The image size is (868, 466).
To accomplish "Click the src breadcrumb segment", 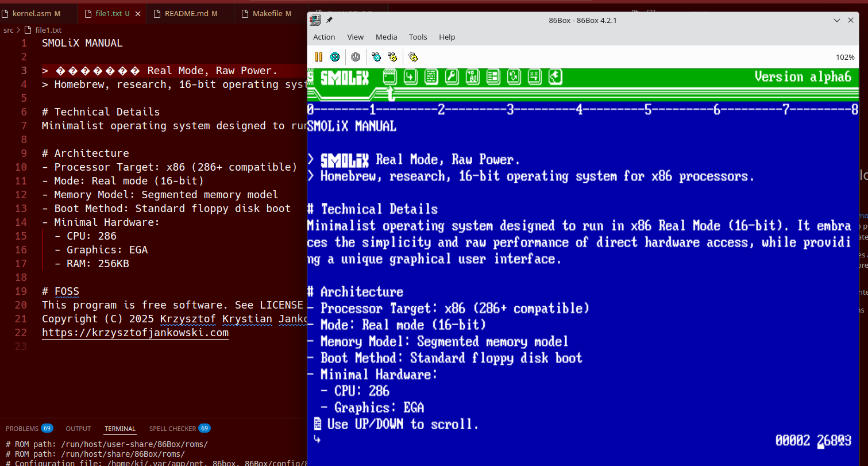I will pos(9,30).
